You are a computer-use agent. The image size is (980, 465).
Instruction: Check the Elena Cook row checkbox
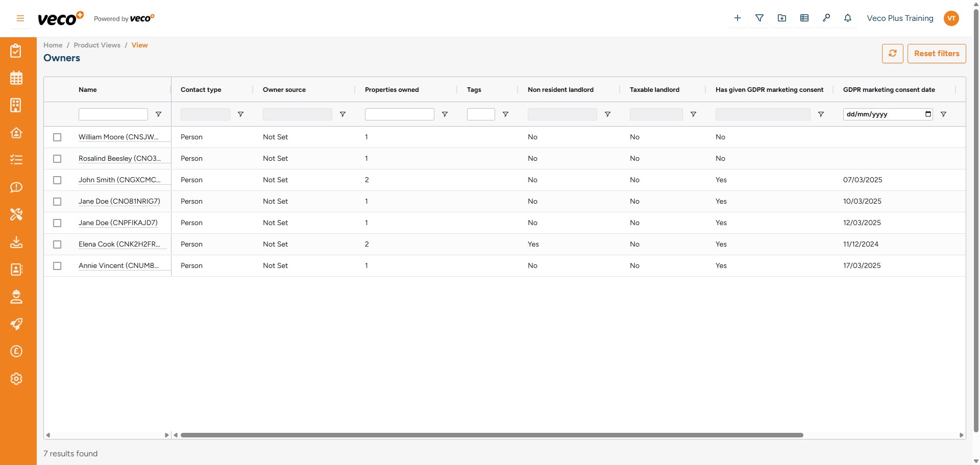[57, 244]
